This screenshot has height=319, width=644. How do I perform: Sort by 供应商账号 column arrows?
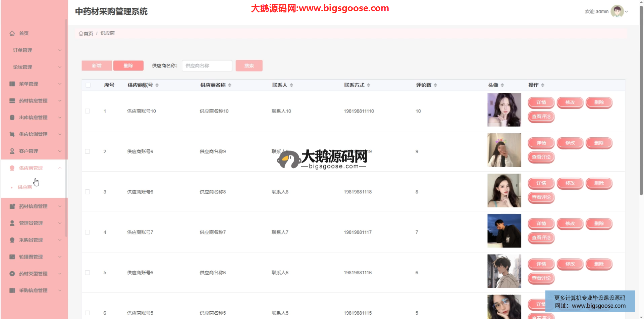tap(157, 85)
